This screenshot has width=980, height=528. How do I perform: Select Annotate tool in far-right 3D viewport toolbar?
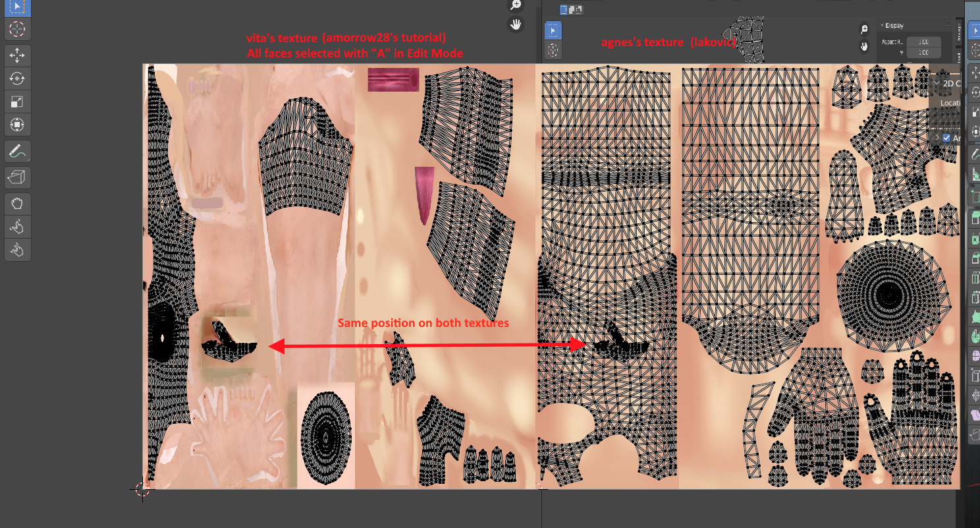coord(975,154)
